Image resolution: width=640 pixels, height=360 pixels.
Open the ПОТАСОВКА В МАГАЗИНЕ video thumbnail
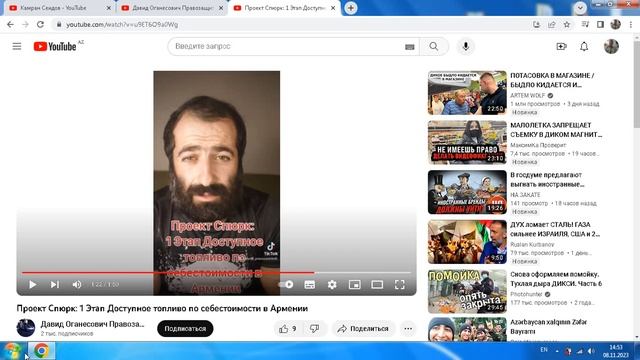pyautogui.click(x=467, y=93)
